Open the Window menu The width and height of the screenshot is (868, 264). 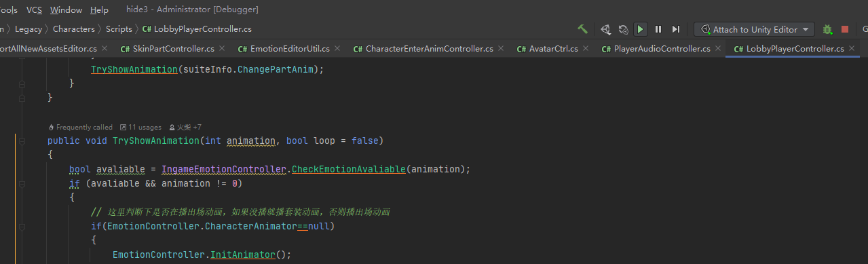click(x=66, y=10)
